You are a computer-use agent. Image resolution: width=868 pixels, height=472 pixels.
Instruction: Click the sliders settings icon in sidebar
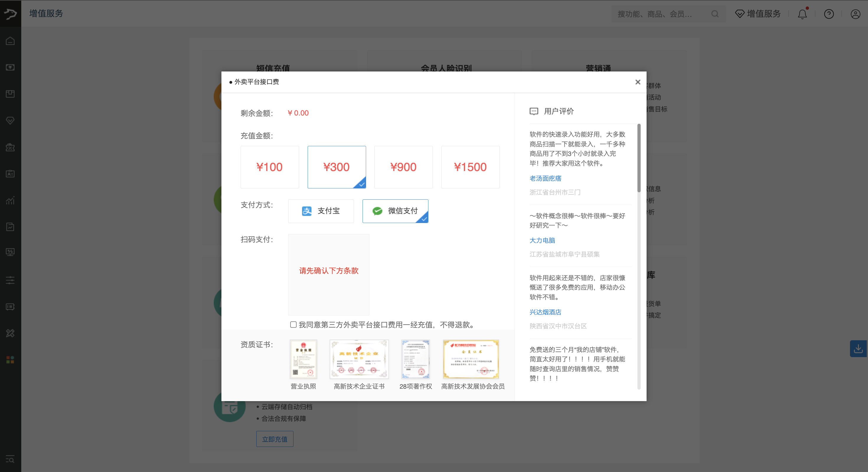10,280
